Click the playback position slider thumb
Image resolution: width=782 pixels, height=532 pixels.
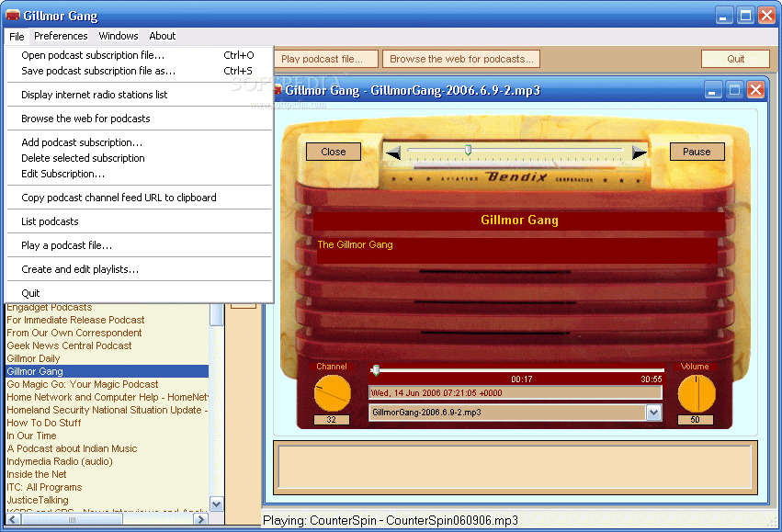[376, 370]
